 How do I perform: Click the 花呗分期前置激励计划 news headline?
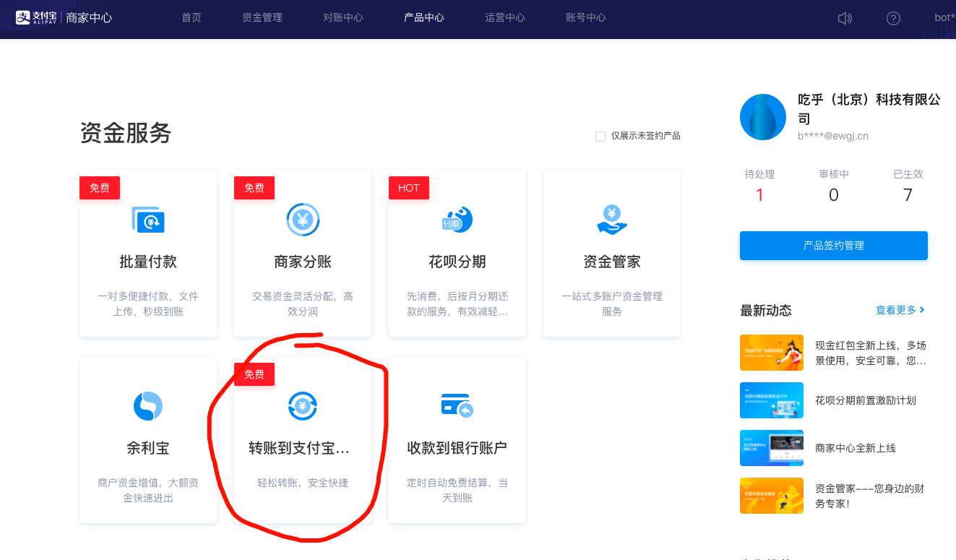pyautogui.click(x=866, y=400)
